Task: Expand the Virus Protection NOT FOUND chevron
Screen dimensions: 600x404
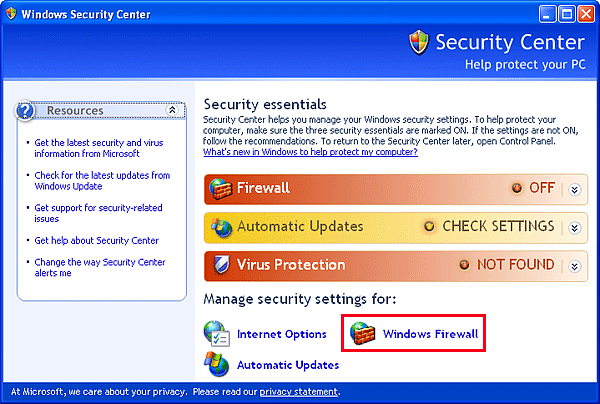Action: (x=574, y=266)
